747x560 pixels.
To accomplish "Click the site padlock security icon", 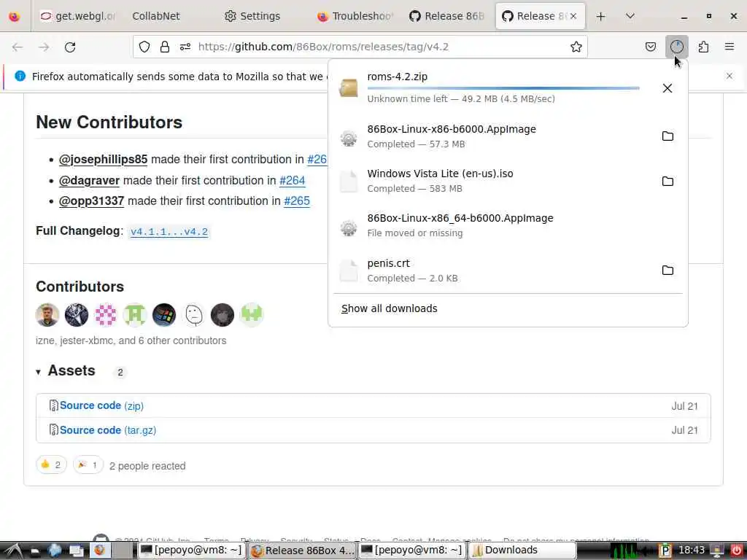I will pyautogui.click(x=165, y=47).
